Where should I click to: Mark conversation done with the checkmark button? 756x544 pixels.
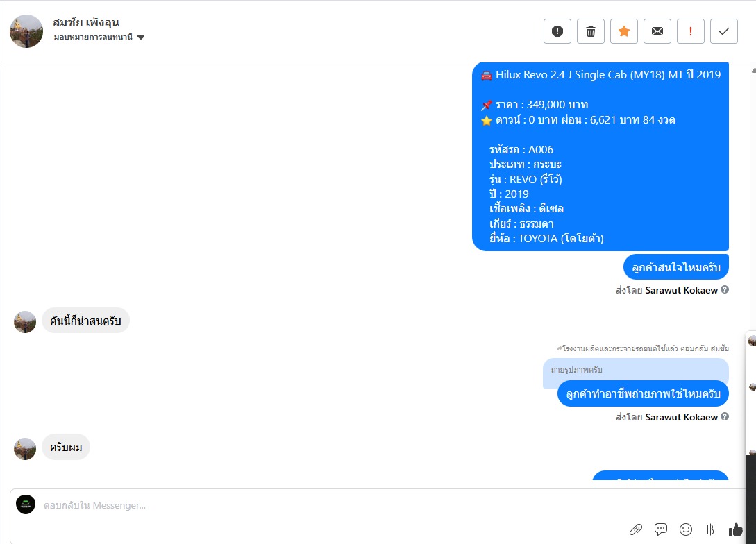click(723, 31)
